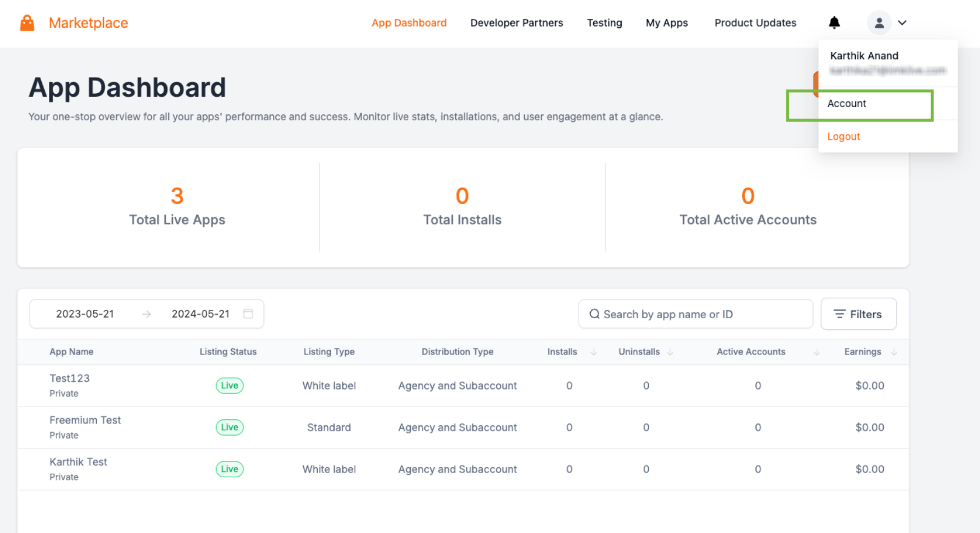Click the search magnifier icon
This screenshot has height=533, width=980.
tap(594, 314)
